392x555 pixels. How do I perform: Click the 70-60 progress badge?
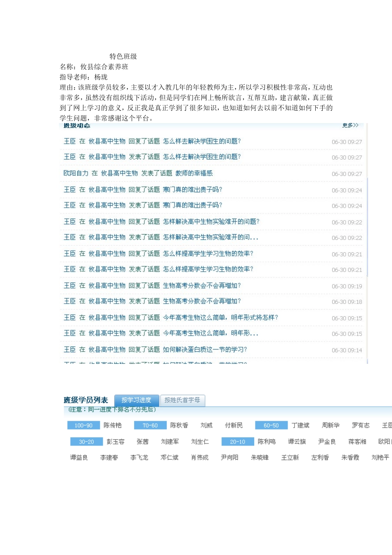tap(150, 425)
